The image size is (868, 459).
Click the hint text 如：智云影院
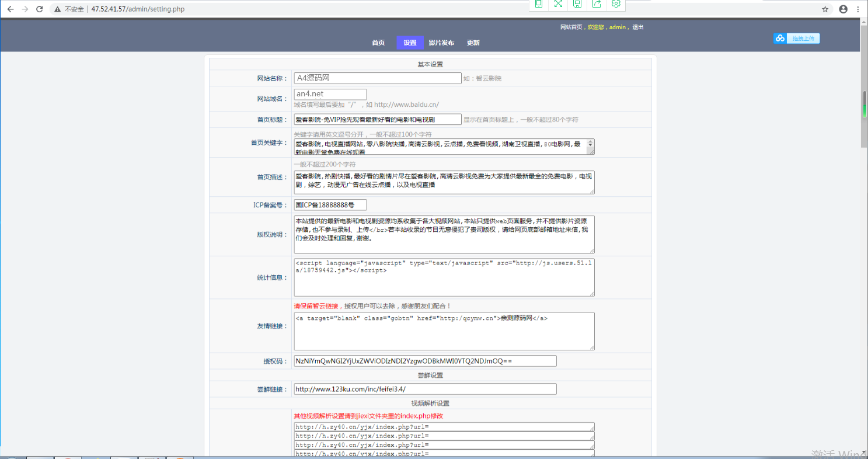pos(483,78)
